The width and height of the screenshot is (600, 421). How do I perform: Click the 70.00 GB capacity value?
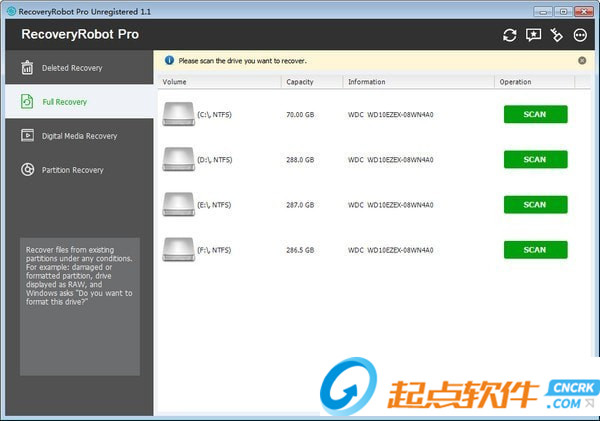[x=300, y=114]
